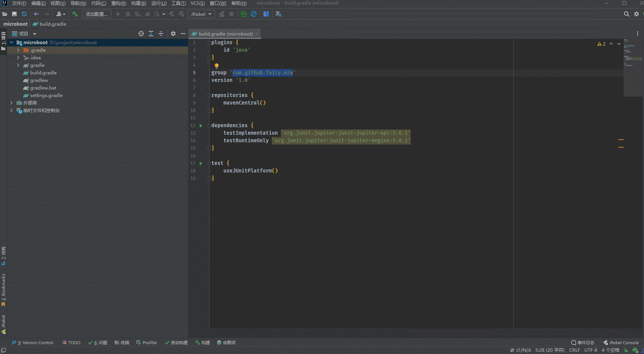This screenshot has width=644, height=354.
Task: Expand the .gradle folder
Action: (18, 50)
